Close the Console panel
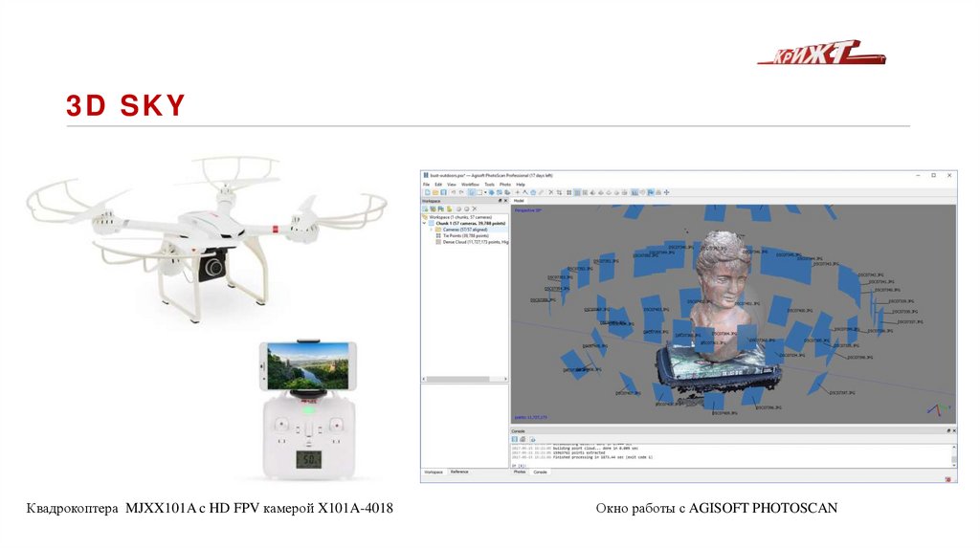Screen dimensions: 980x549 954,431
